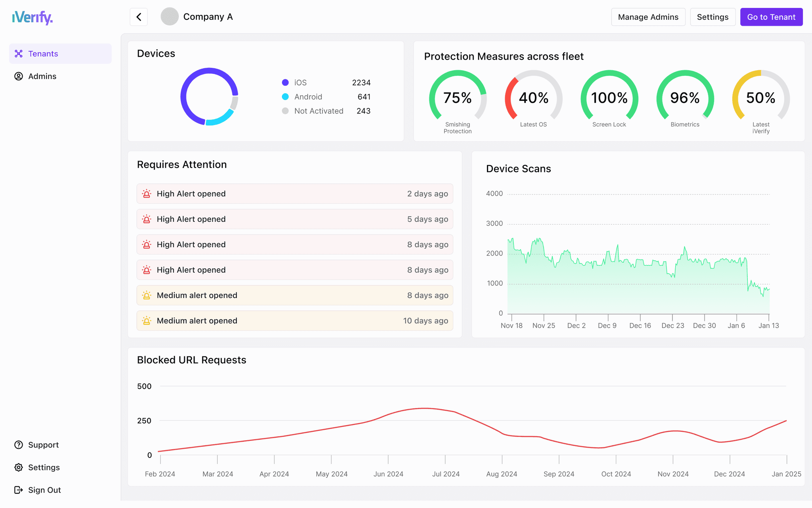Click siren icon on 2 days ago alert
Screen dimensions: 812x508
click(147, 194)
